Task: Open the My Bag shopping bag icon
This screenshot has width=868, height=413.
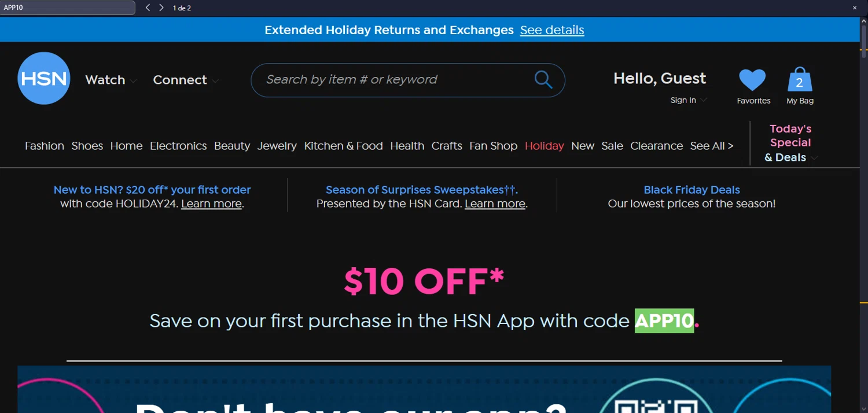Action: [800, 80]
